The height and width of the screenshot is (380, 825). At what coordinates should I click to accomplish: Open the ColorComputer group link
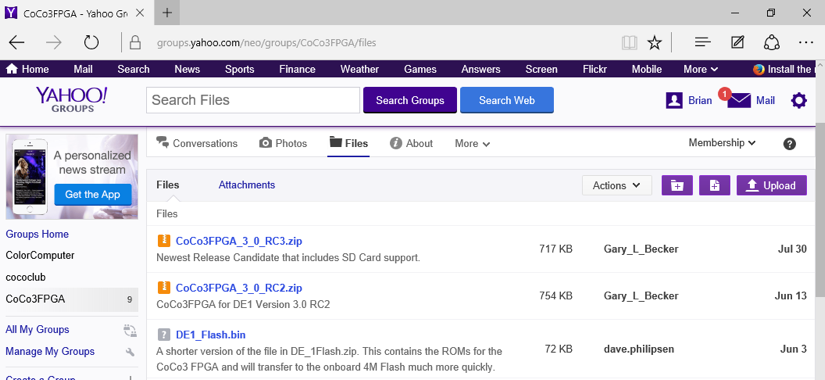[40, 255]
